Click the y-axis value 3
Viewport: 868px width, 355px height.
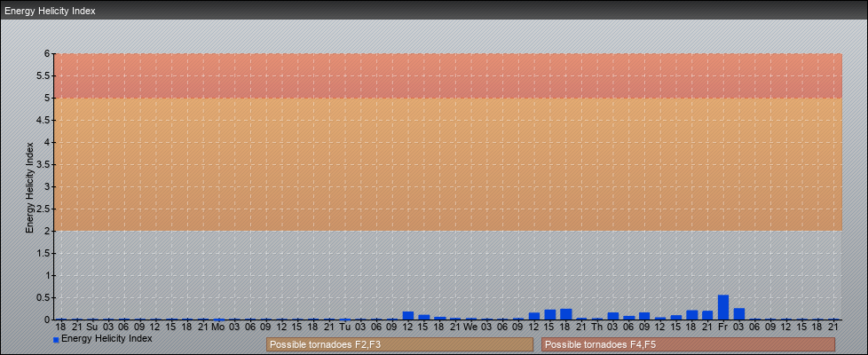(x=48, y=186)
